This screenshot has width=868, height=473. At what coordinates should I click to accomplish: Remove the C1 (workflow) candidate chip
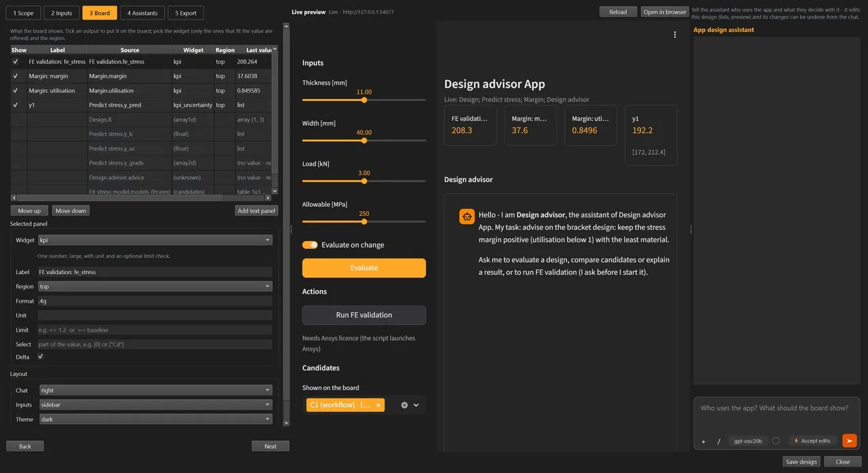[x=378, y=405]
